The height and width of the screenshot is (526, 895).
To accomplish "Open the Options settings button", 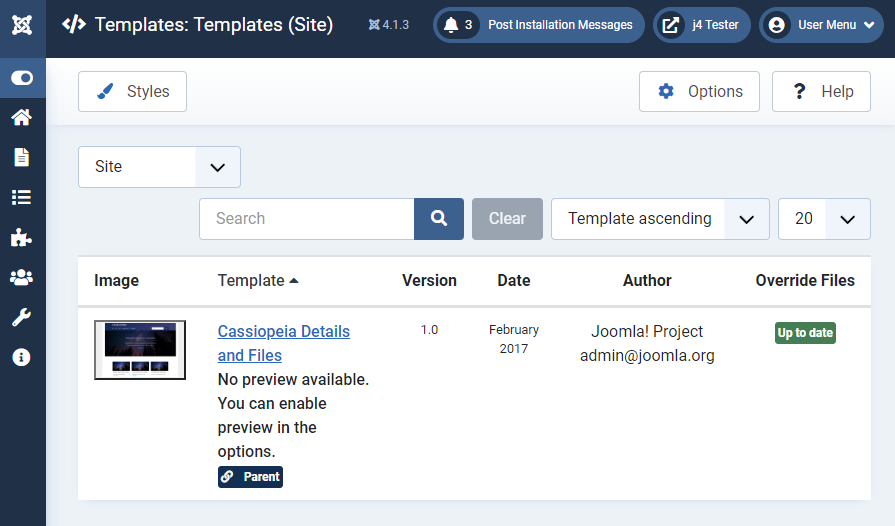I will [699, 91].
